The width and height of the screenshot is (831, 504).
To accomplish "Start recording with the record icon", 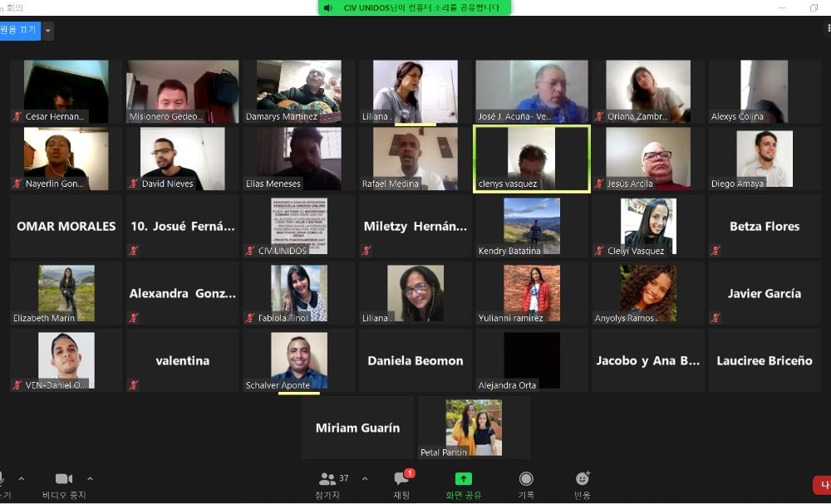I will pyautogui.click(x=525, y=479).
